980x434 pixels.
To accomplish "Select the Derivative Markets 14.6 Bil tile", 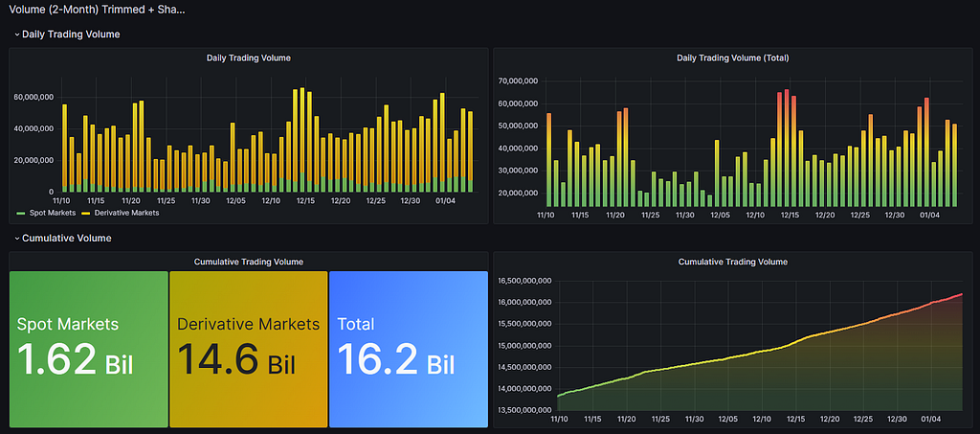I will 248,349.
